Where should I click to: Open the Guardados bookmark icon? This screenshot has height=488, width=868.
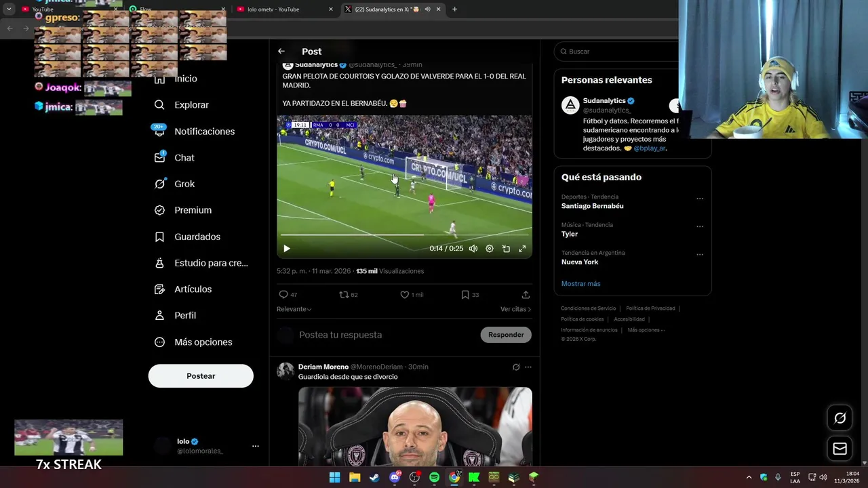point(159,237)
